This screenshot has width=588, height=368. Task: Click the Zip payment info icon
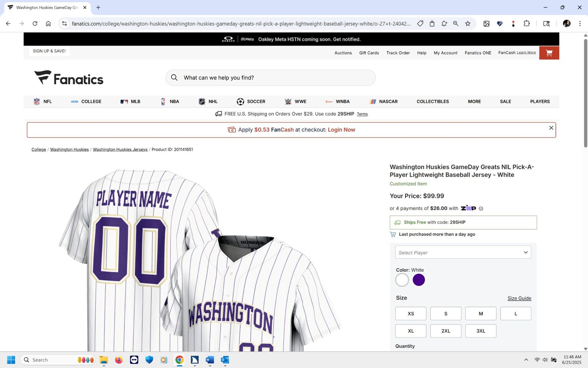tap(481, 209)
